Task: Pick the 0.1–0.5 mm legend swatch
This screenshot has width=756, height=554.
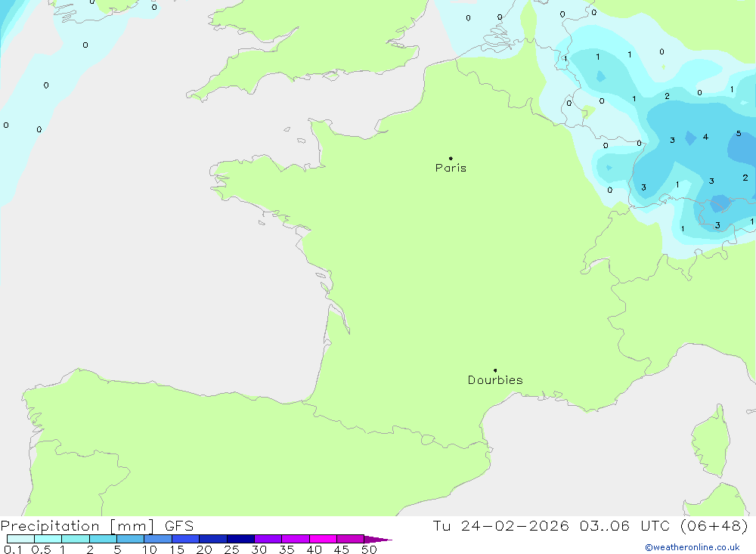Action: 20,539
